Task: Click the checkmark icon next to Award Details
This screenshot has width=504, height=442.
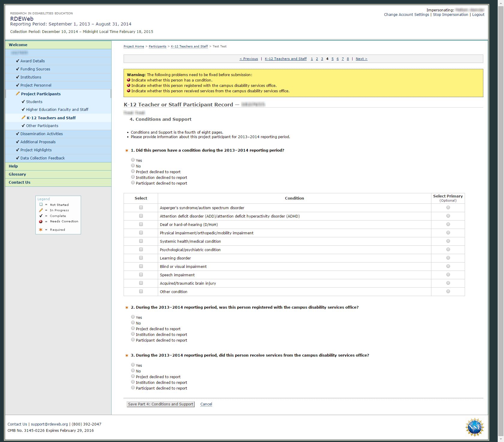Action: pos(17,61)
